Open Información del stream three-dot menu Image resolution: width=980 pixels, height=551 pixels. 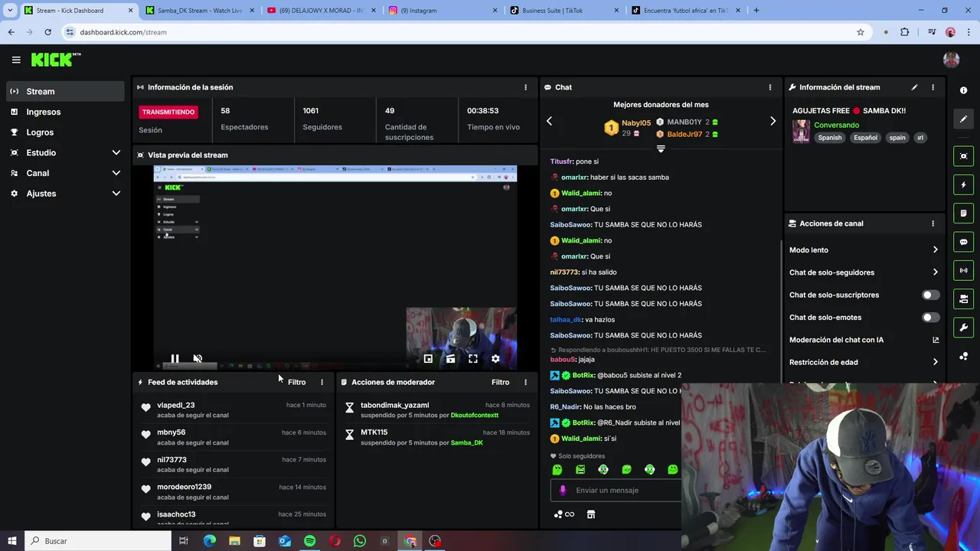tap(933, 87)
